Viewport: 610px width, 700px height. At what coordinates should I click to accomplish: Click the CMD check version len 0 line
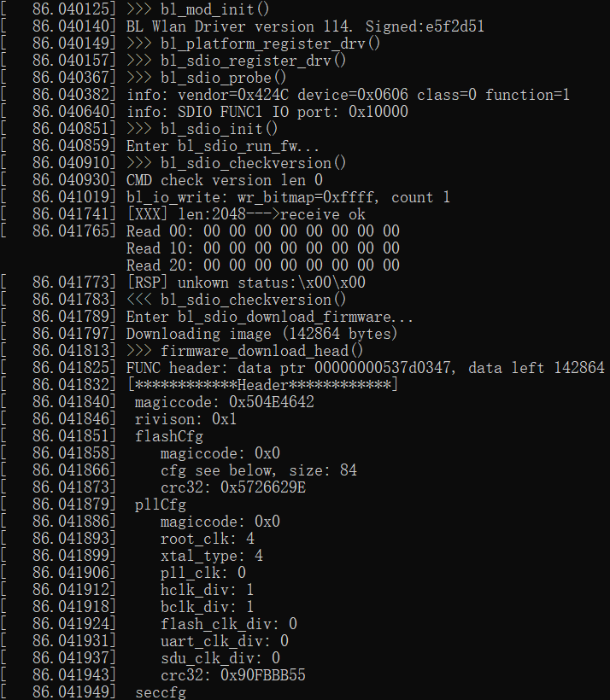[x=224, y=180]
